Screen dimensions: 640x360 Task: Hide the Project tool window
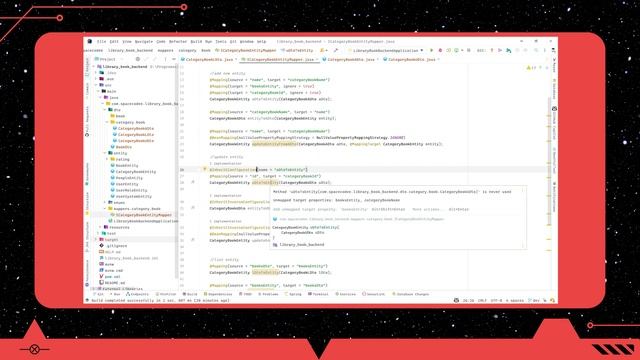[x=174, y=59]
